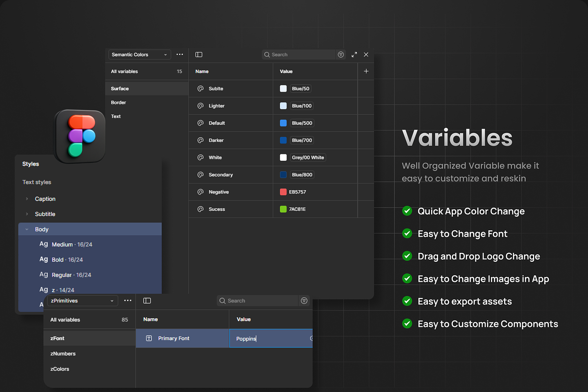Open the Blue/500 color swatch
588x392 pixels.
coord(283,123)
